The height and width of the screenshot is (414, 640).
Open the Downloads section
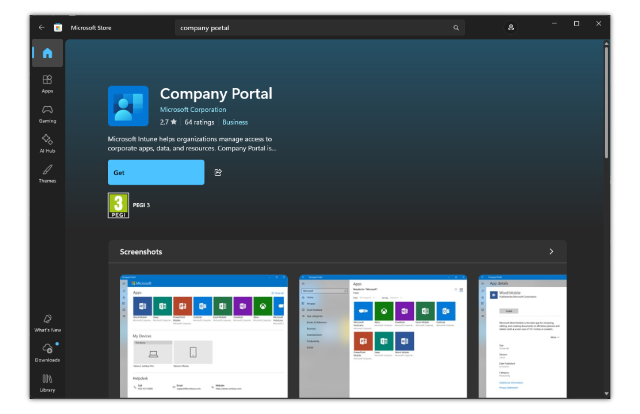click(x=47, y=351)
